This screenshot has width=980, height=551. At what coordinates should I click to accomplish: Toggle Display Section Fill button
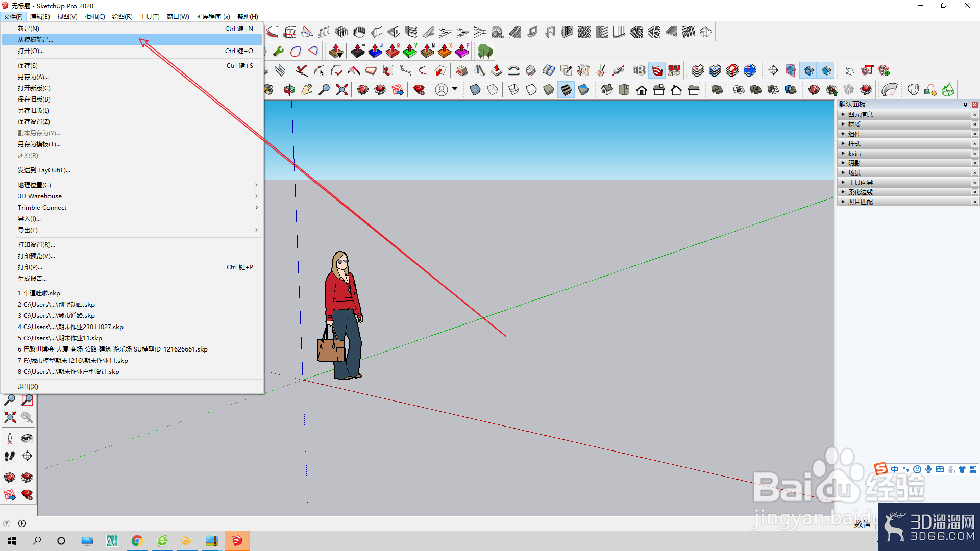[826, 71]
